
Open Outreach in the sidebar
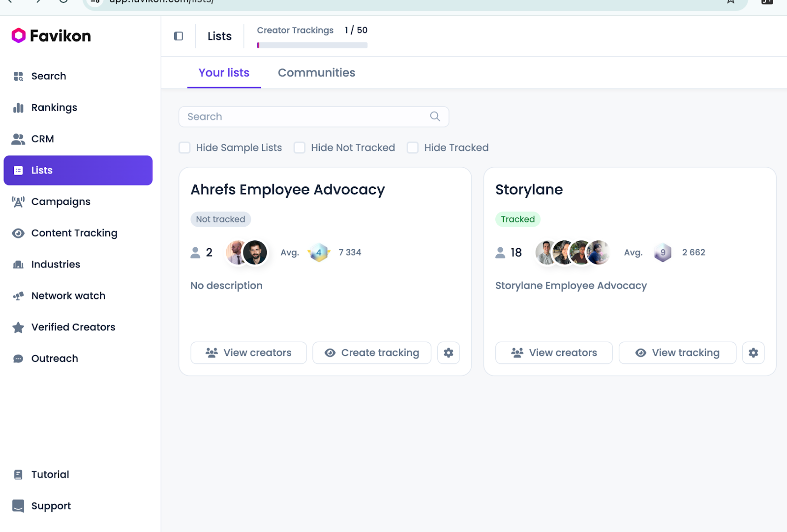(x=78, y=359)
